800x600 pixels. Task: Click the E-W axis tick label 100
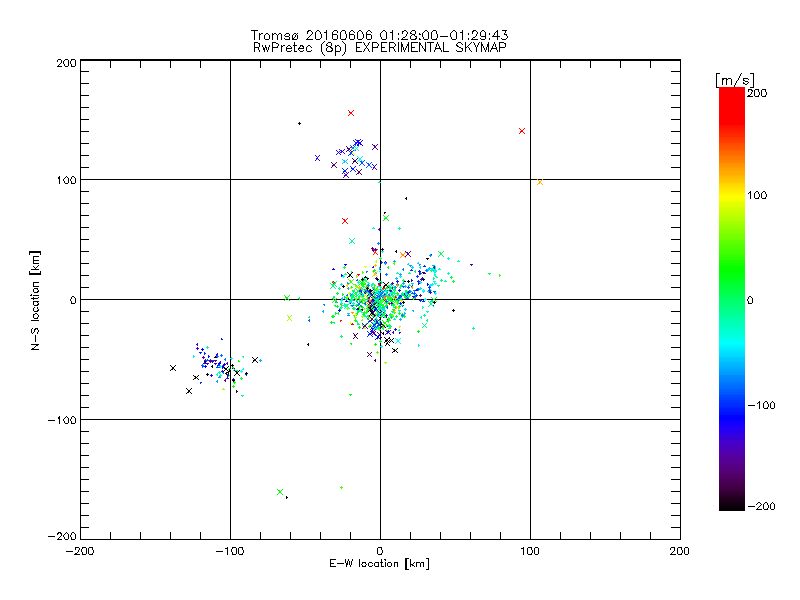[x=530, y=551]
